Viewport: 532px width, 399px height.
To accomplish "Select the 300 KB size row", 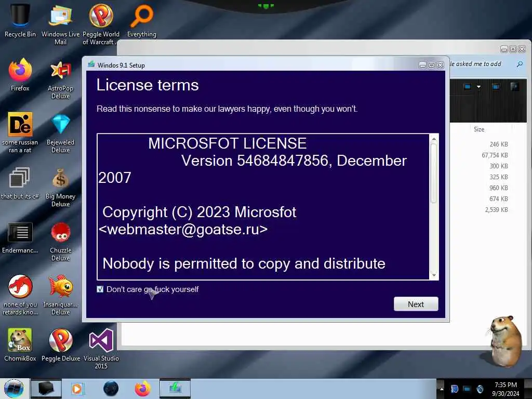I will click(x=499, y=166).
